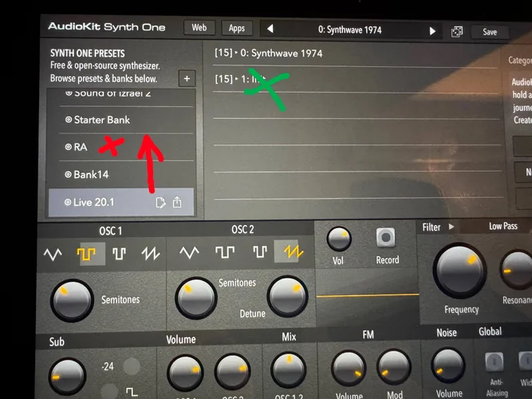Select OSC 2 sawtooth waveform
Image resolution: width=532 pixels, height=399 pixels.
(294, 251)
